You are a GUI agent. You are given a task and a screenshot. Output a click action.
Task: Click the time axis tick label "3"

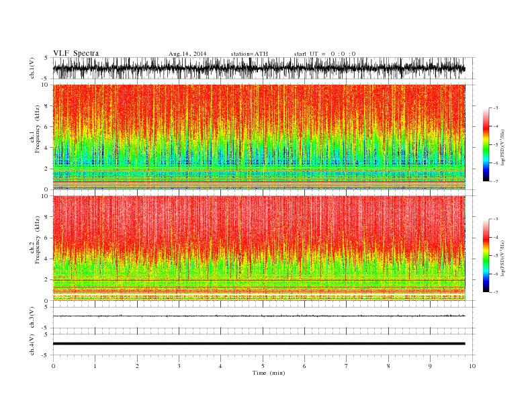(179, 366)
